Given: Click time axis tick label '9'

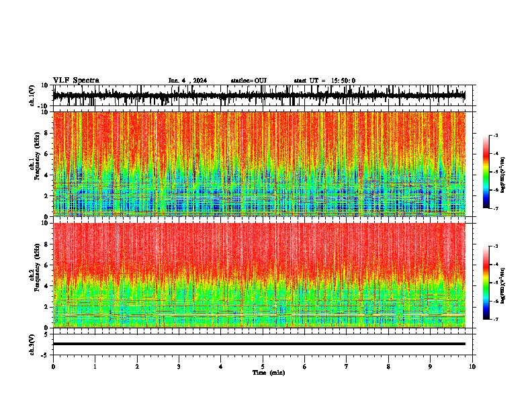Looking at the screenshot, I should coord(430,367).
